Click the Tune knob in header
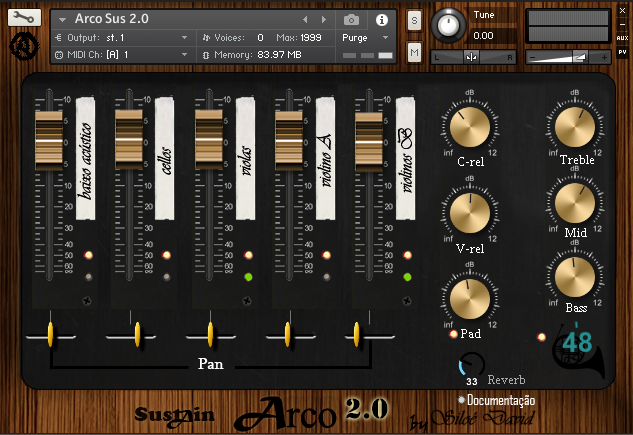The image size is (633, 435). 451,26
